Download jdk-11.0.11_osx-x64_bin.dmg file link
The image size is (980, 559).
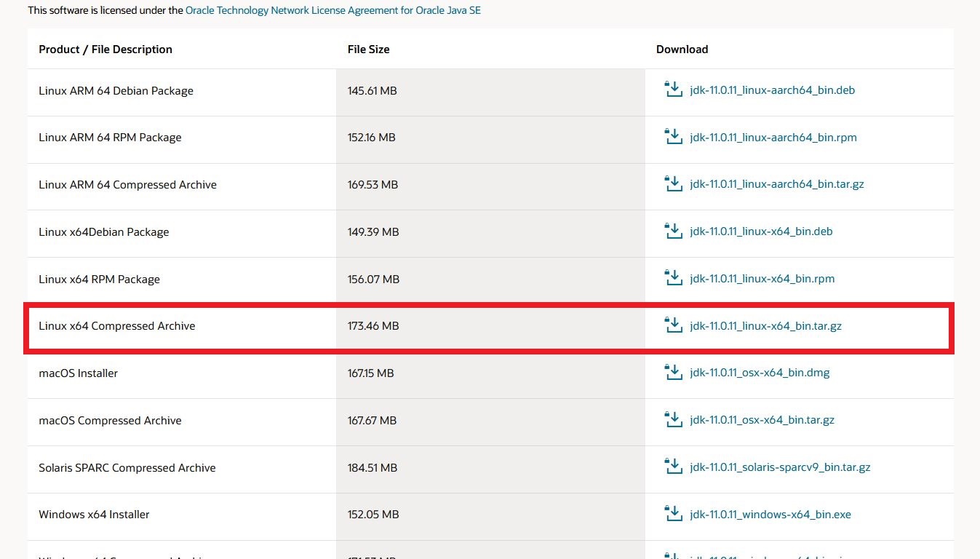tap(760, 373)
